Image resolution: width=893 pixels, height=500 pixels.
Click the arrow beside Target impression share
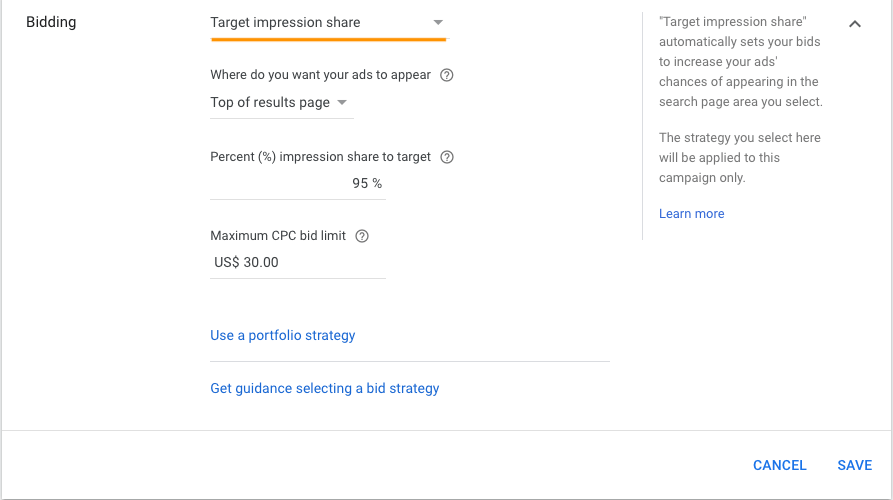click(x=438, y=22)
